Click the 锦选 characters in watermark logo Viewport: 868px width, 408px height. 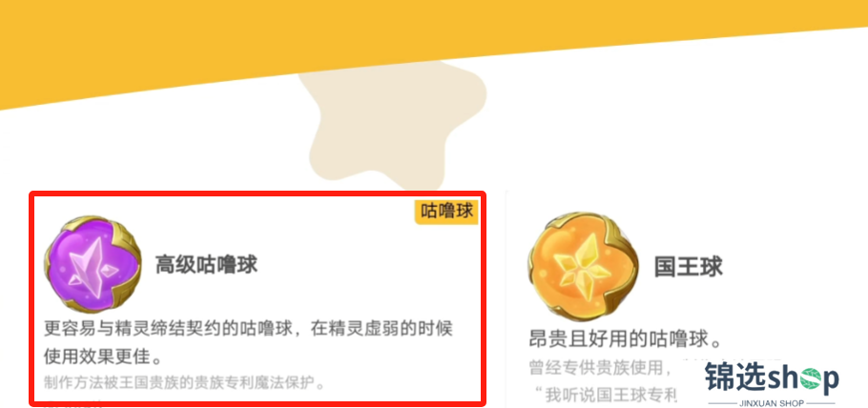pos(732,377)
